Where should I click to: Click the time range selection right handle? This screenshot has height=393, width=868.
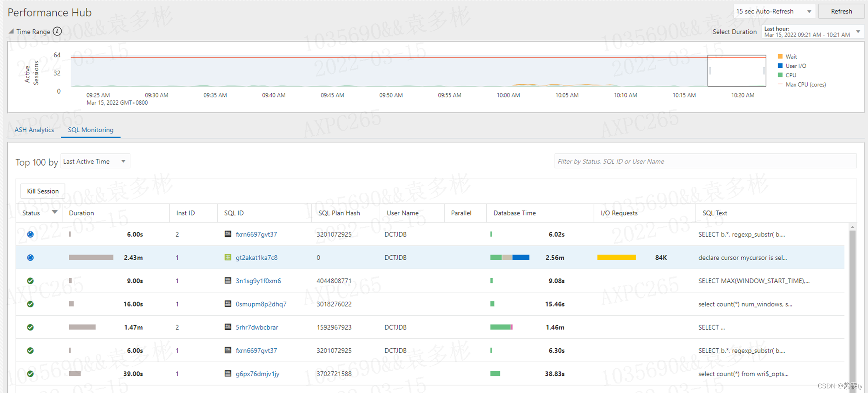coord(764,71)
